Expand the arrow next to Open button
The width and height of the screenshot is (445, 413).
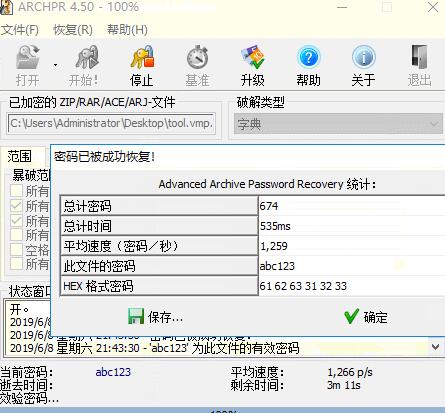pos(55,65)
